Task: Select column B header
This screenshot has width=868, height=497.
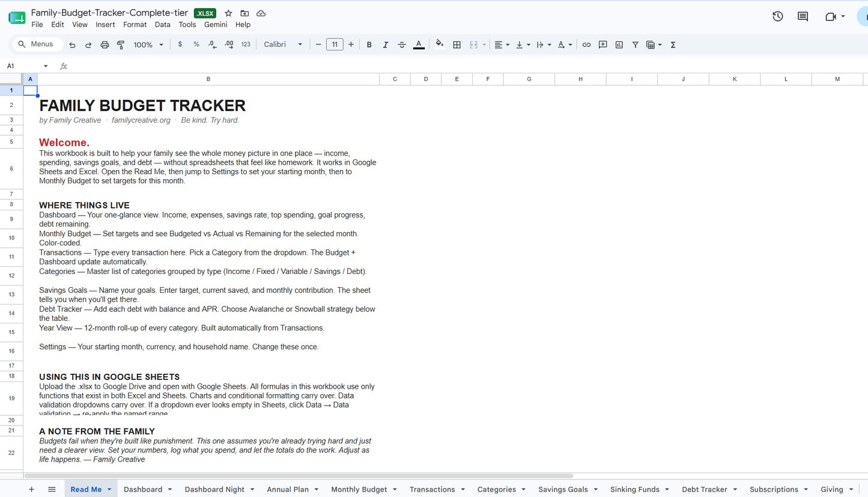Action: click(208, 79)
